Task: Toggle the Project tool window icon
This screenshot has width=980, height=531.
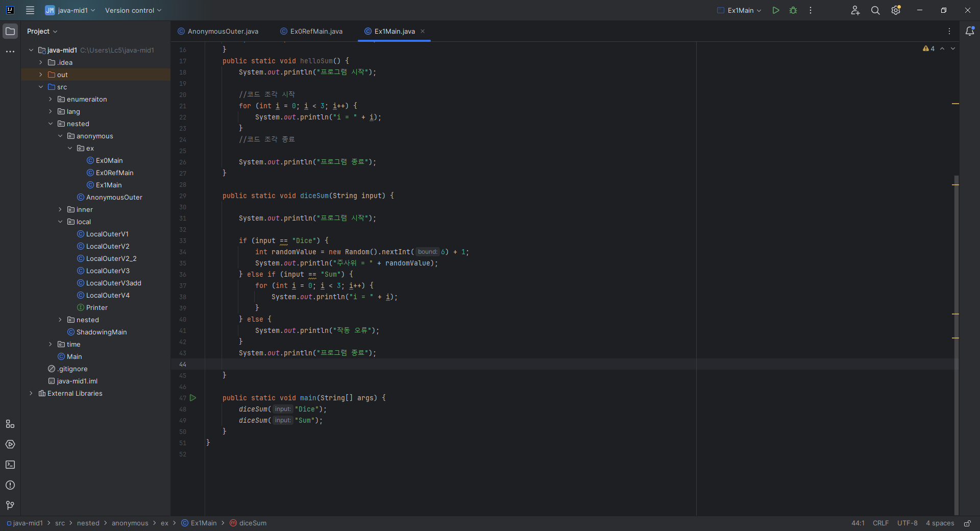Action: (x=10, y=31)
